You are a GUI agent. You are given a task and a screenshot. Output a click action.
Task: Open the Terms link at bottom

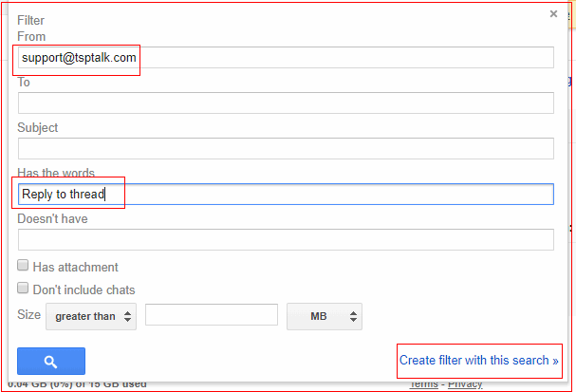point(423,384)
